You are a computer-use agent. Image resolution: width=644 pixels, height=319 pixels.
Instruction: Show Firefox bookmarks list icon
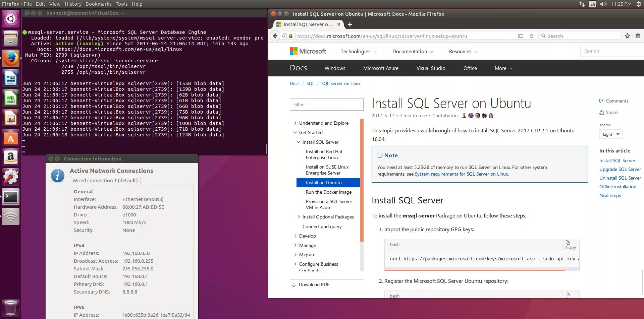tap(638, 36)
